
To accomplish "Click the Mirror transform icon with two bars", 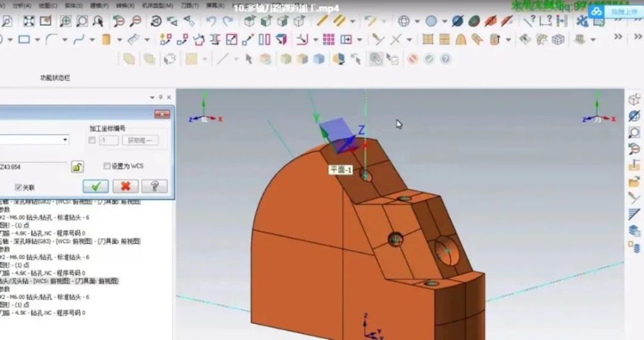I will point(265,39).
